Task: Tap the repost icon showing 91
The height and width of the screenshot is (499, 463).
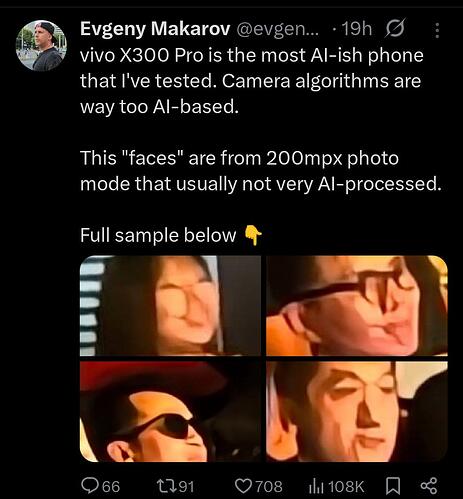Action: pos(166,486)
